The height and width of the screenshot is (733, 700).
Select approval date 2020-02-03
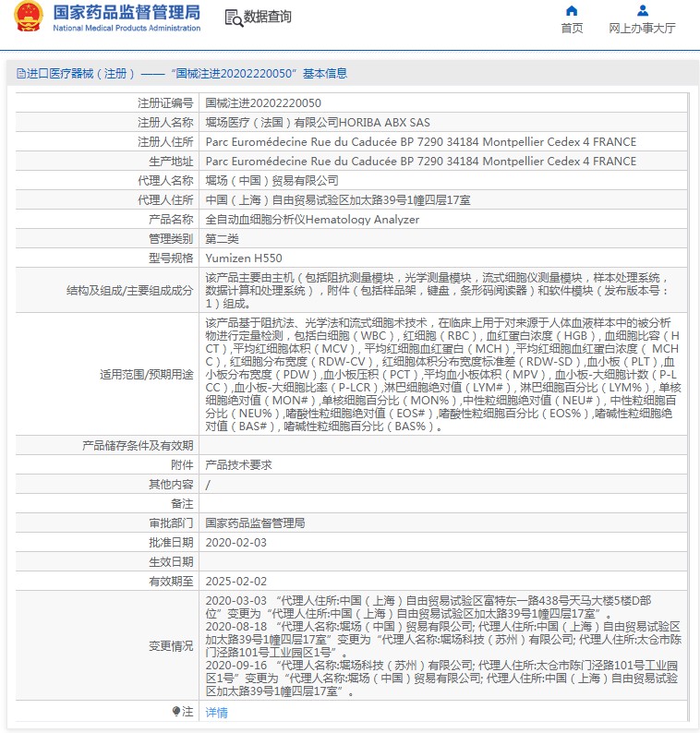click(236, 542)
